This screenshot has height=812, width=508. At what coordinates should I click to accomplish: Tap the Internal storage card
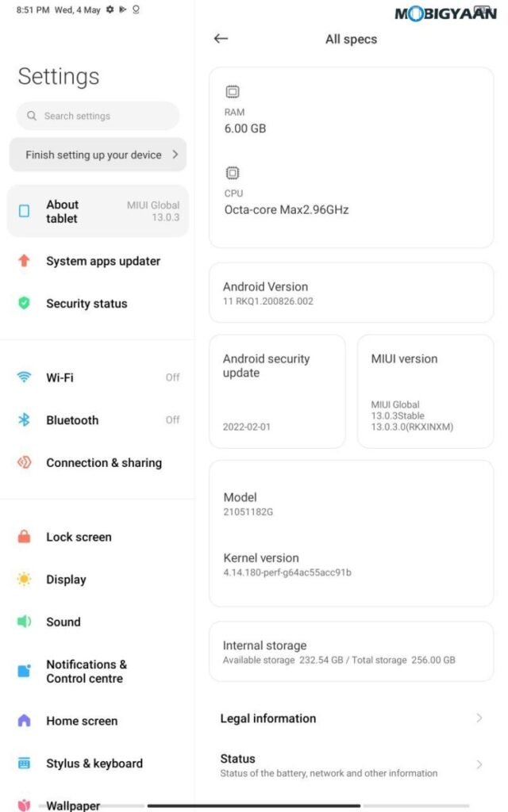point(351,652)
